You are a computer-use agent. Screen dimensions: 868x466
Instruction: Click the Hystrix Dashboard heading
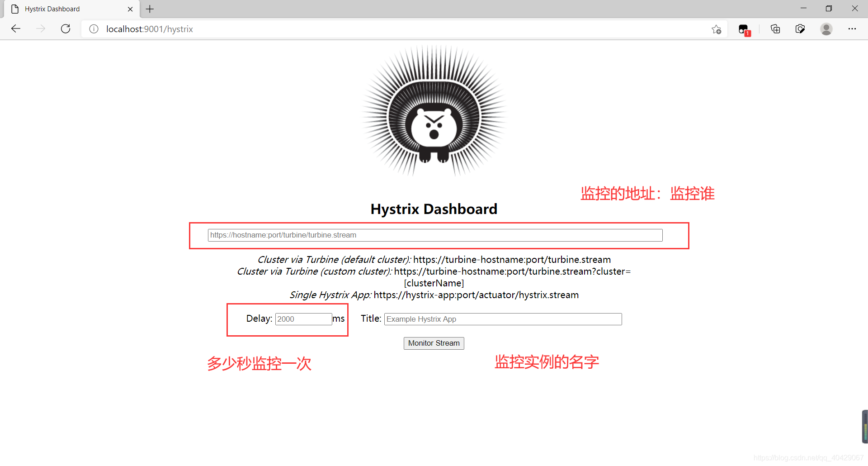coord(434,209)
